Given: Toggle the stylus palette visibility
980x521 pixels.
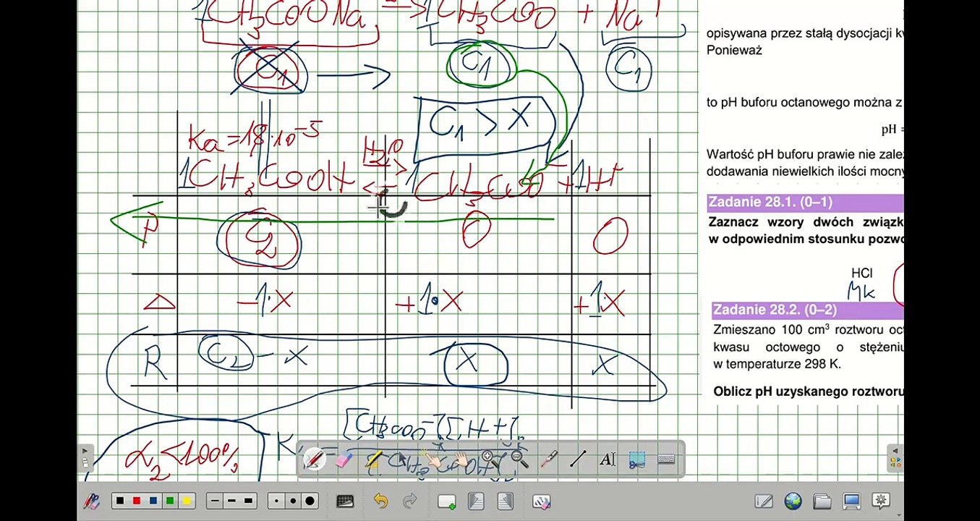Looking at the screenshot, I should (91, 501).
